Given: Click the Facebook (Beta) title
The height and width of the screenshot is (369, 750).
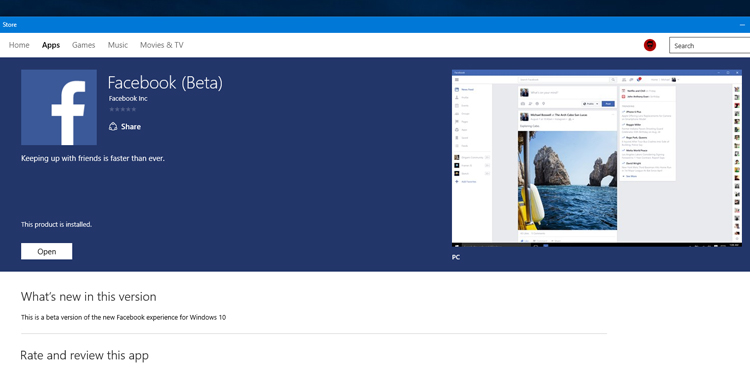Looking at the screenshot, I should [165, 83].
